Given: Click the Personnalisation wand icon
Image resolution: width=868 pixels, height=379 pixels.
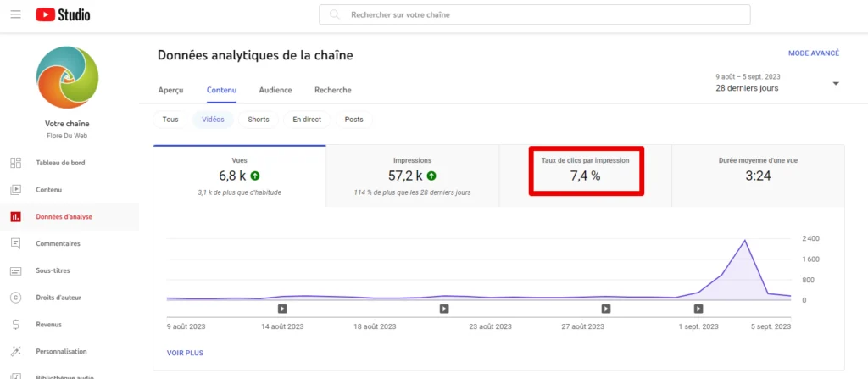Looking at the screenshot, I should click(15, 351).
